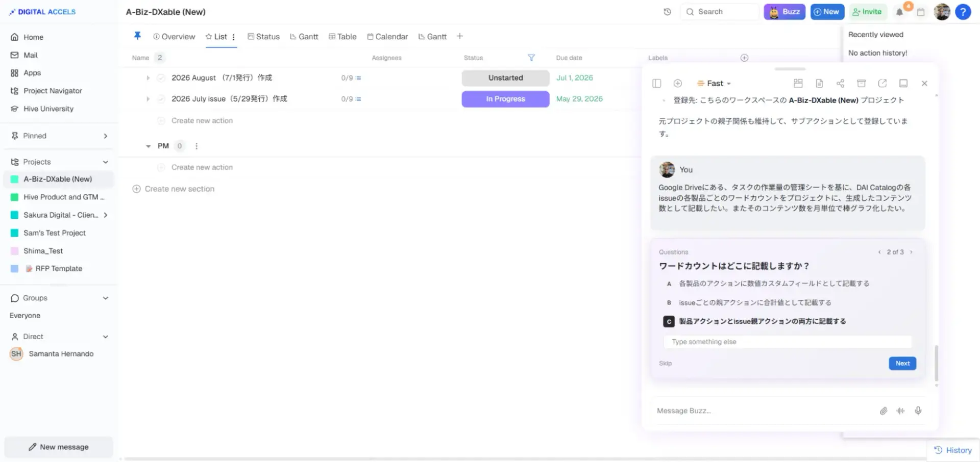Select the List view tab
Viewport: 980px width, 462px height.
216,37
